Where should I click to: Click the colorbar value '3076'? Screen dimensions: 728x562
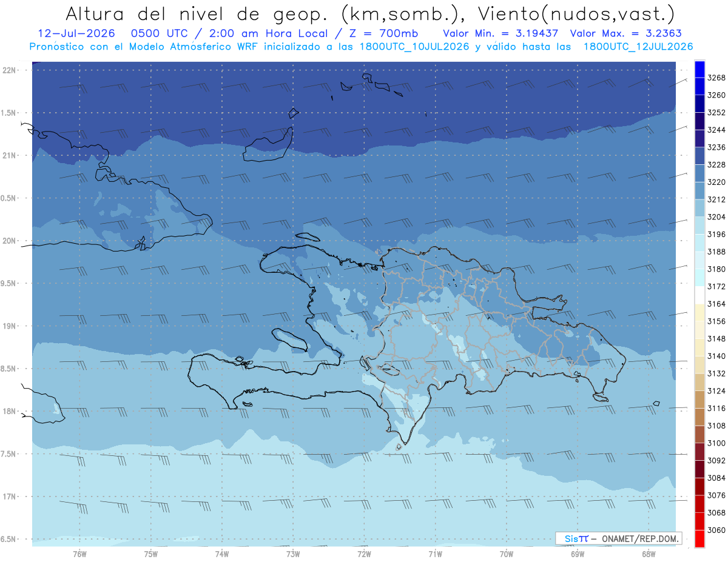(x=716, y=495)
